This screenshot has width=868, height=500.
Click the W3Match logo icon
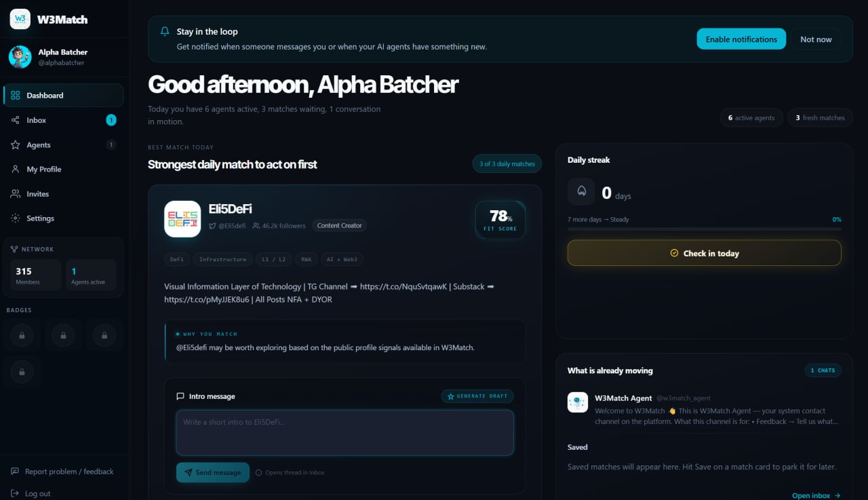(20, 19)
